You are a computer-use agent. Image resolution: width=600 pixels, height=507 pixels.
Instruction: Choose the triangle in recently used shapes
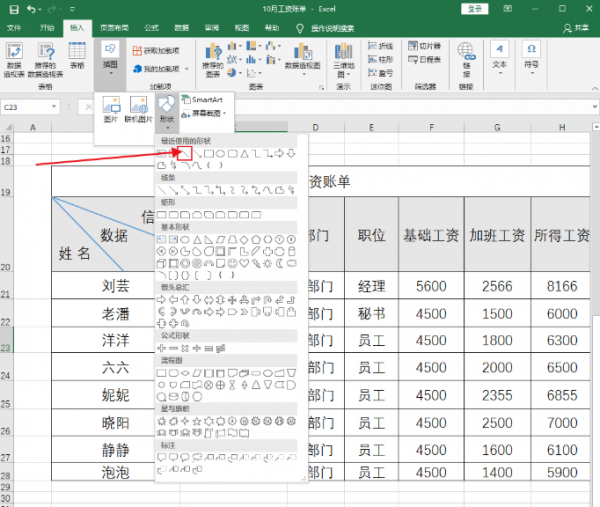[244, 154]
